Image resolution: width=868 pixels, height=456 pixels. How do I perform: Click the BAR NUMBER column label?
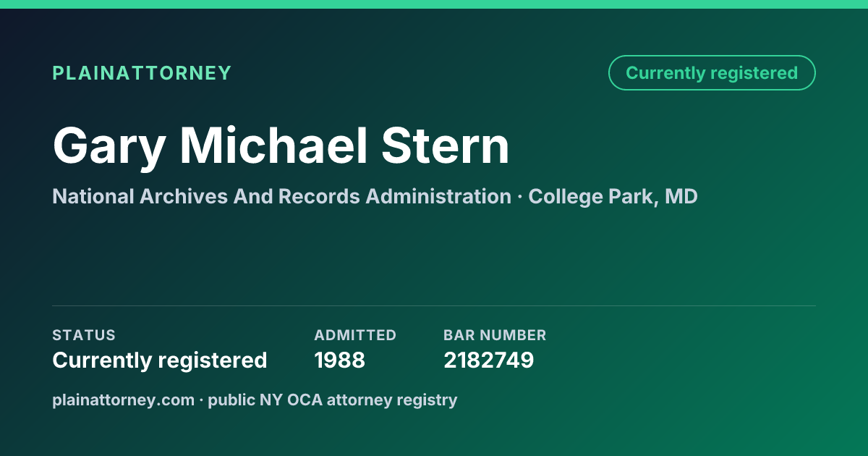point(495,335)
